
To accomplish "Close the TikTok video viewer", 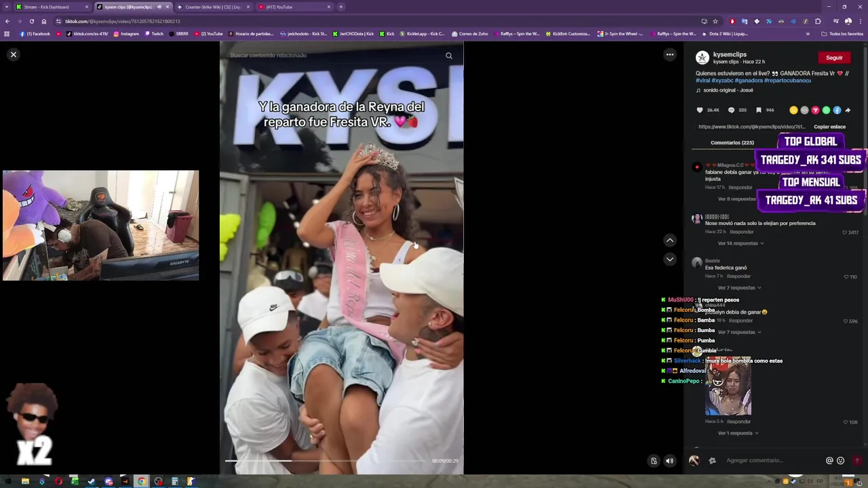I will pyautogui.click(x=13, y=54).
